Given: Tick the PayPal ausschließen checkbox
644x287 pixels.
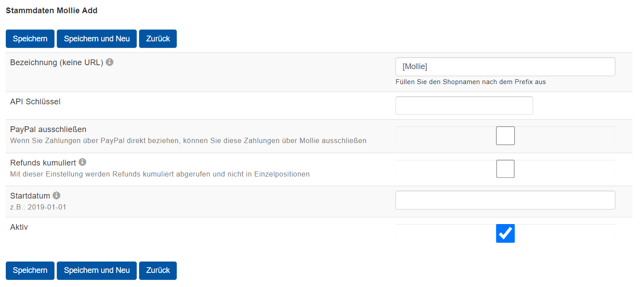Looking at the screenshot, I should (x=505, y=136).
